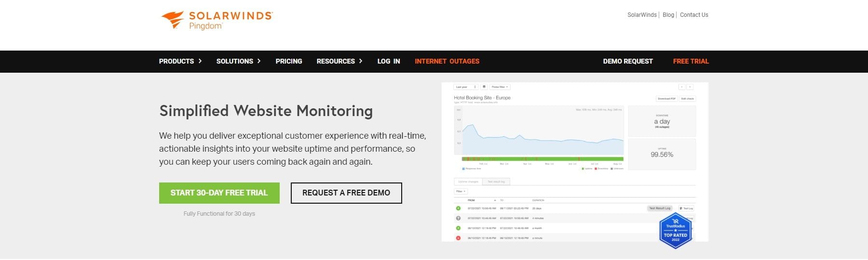Open the Log In page
Viewport: 868px width, 260px height.
389,61
